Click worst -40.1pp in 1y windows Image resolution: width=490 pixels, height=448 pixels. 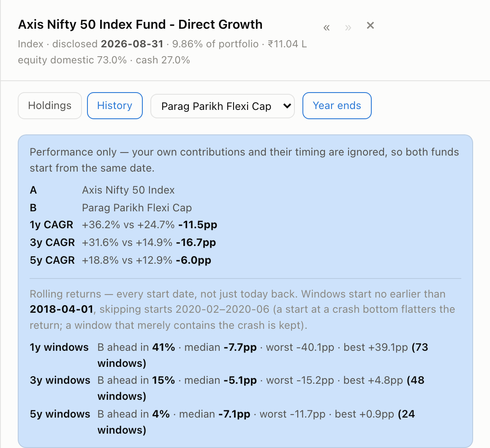[x=300, y=347]
